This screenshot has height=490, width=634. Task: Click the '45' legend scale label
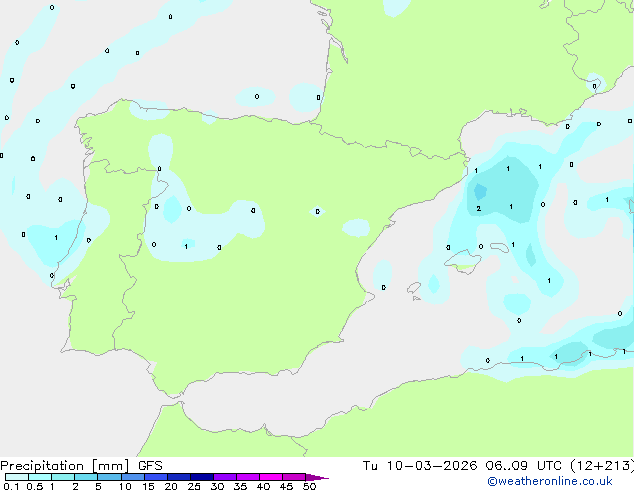[x=286, y=486]
